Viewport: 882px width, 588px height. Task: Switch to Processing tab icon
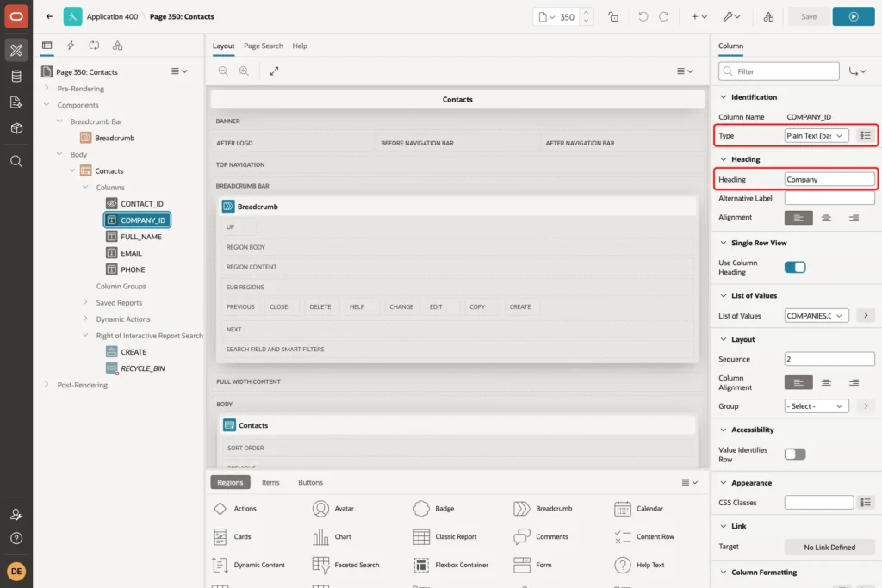[94, 46]
